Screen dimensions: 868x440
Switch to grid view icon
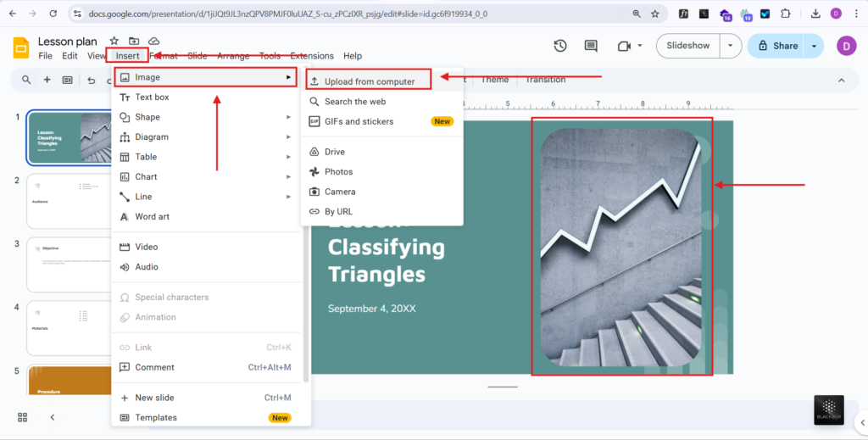[x=23, y=417]
